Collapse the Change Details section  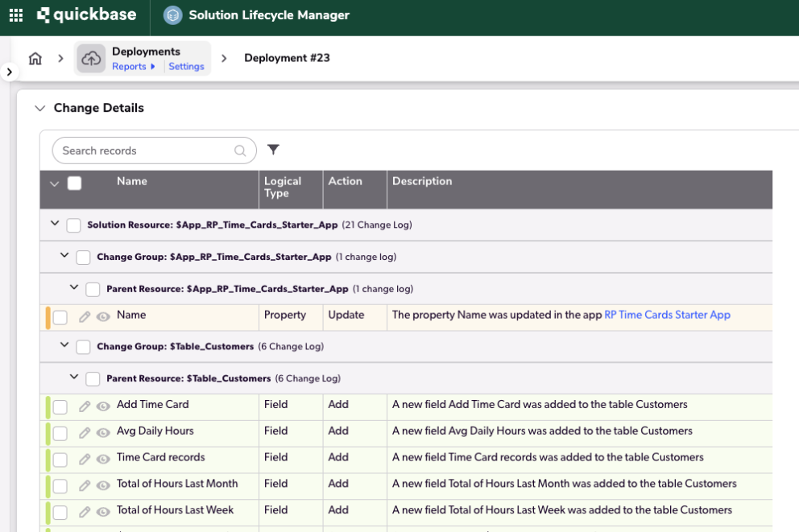click(x=39, y=109)
